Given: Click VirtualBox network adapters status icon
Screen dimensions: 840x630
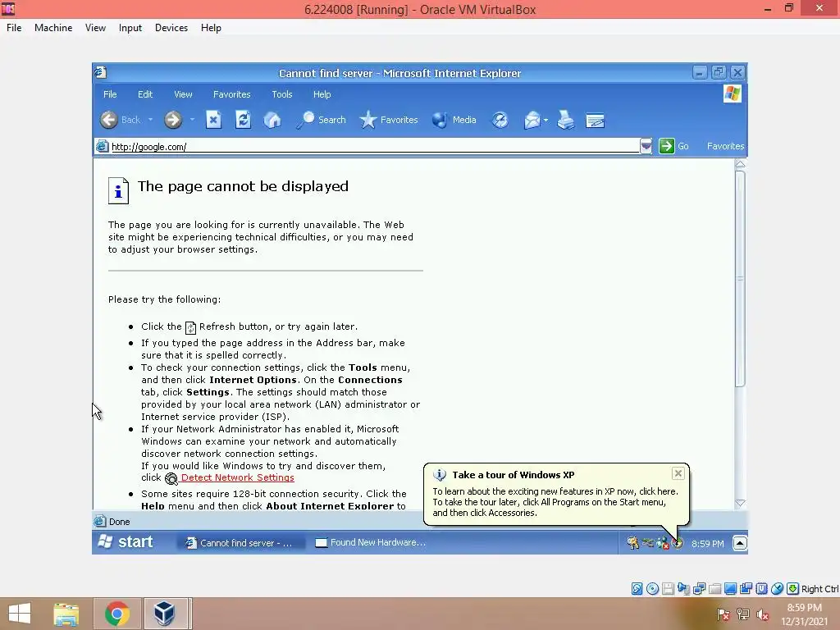Looking at the screenshot, I should click(x=699, y=589).
